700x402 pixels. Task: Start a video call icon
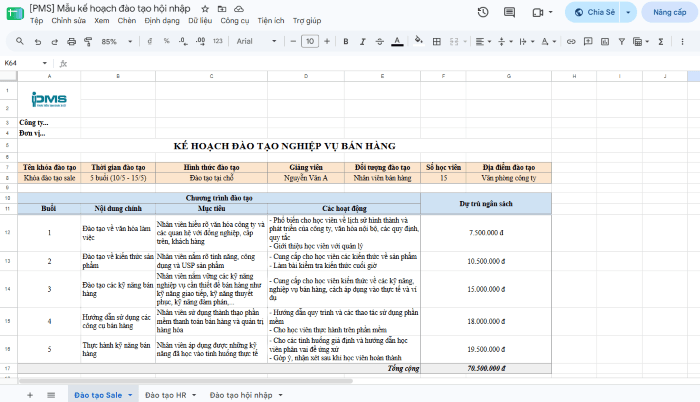tap(538, 13)
